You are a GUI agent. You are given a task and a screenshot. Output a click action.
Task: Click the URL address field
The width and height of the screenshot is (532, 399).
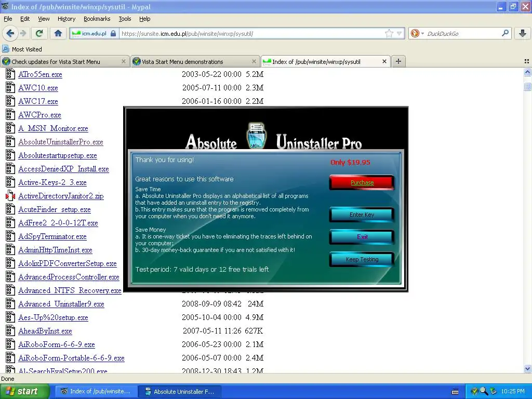coord(251,33)
